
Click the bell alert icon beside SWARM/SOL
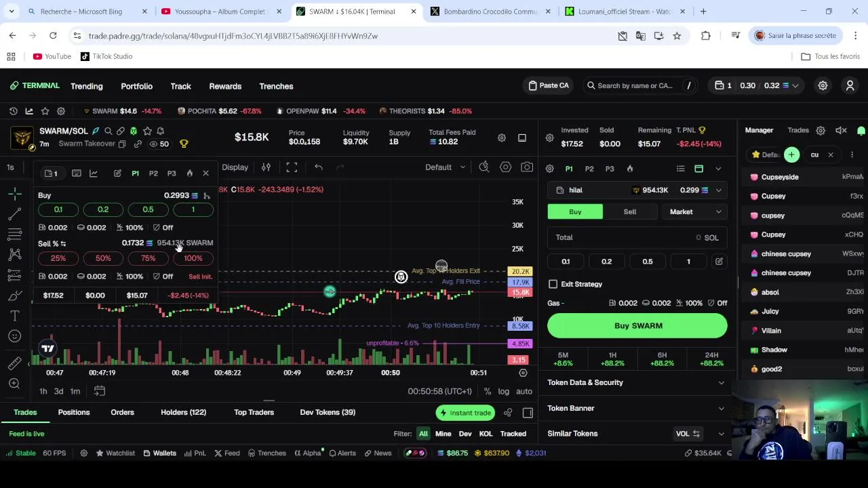[x=160, y=131]
